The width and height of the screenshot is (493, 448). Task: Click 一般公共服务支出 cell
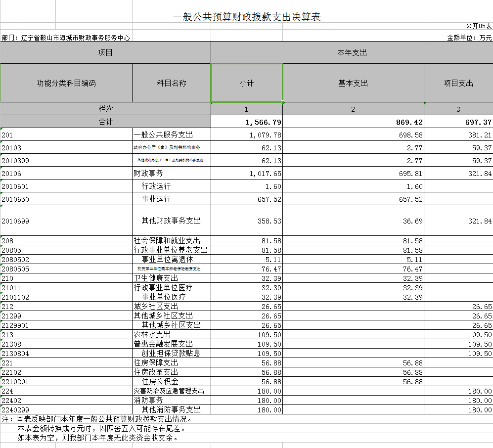coord(172,134)
